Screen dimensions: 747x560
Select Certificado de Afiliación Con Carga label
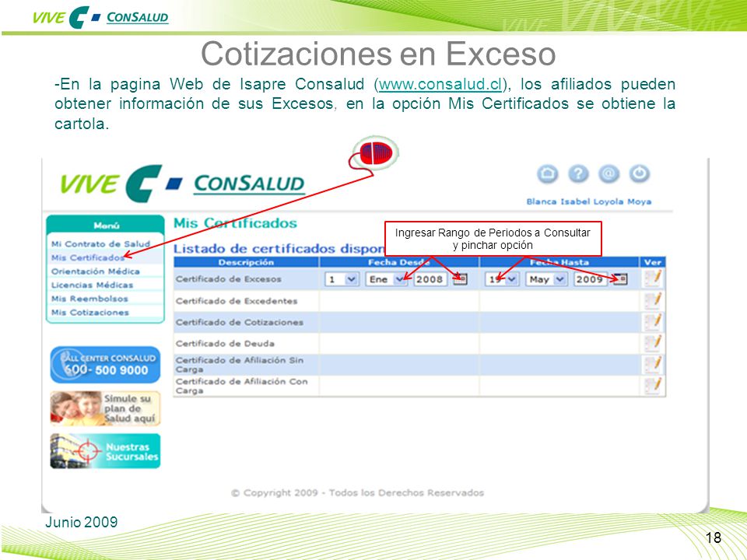coord(241,386)
